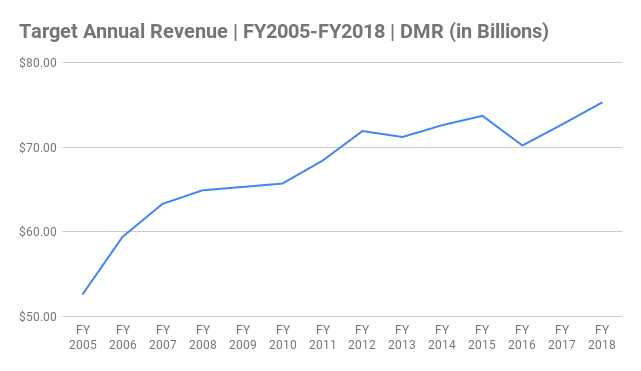Click the FY 2015 axis label

coord(482,337)
